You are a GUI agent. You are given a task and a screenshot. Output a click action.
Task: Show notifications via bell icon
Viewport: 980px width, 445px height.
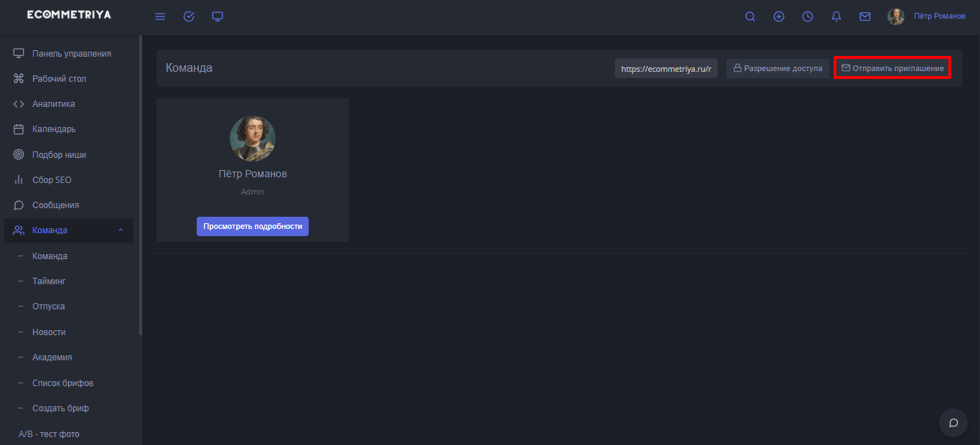point(836,17)
